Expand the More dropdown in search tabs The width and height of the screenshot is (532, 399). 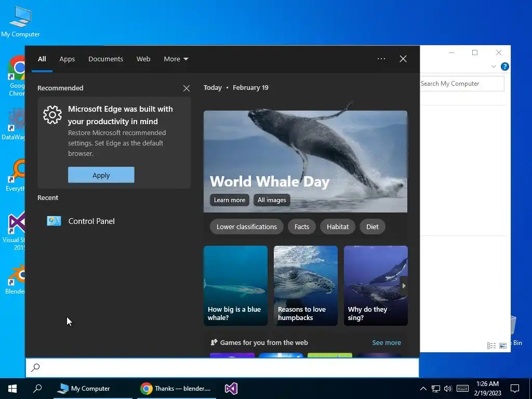point(176,59)
